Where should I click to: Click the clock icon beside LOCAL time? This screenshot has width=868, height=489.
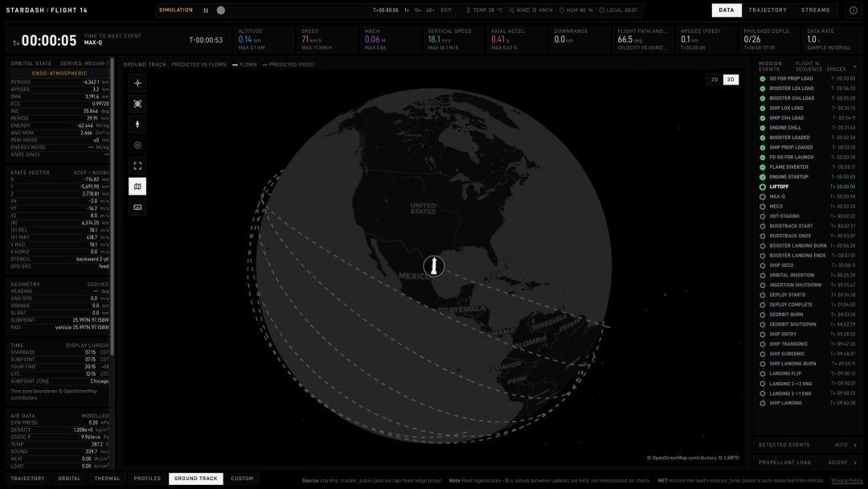(x=602, y=10)
